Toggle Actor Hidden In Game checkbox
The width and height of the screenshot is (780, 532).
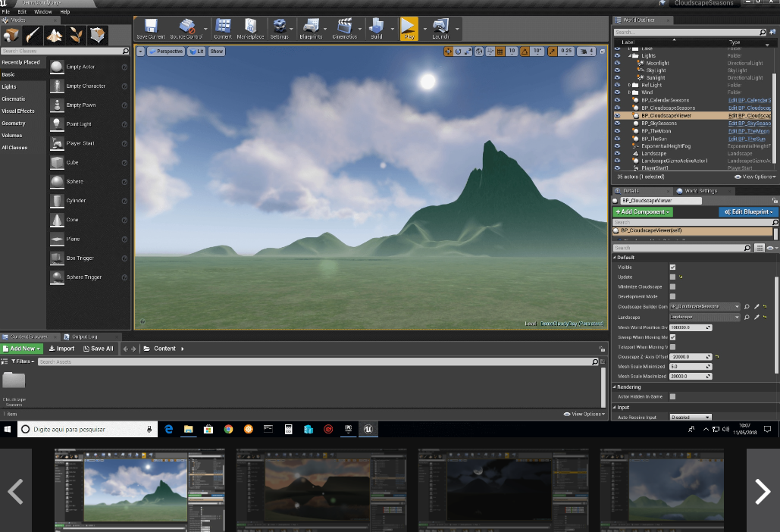coord(672,397)
